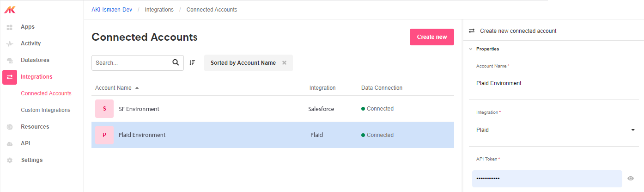Follow the AKI-Ismaen-Dev breadcrumb link
This screenshot has height=192, width=644.
pyautogui.click(x=112, y=10)
